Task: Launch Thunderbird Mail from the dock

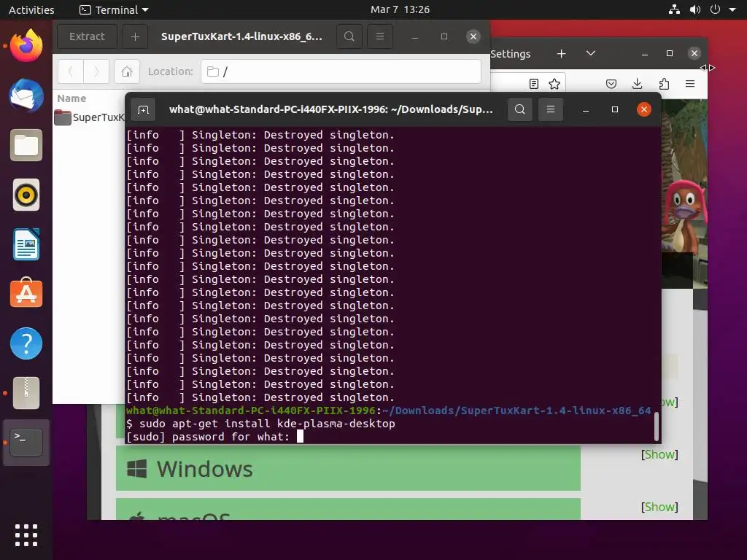Action: tap(26, 96)
